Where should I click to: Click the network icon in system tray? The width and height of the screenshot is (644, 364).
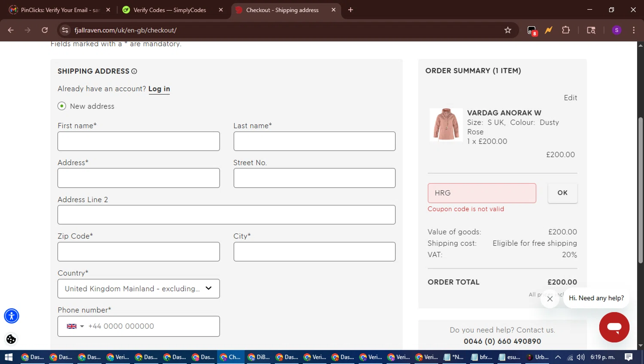click(x=570, y=357)
